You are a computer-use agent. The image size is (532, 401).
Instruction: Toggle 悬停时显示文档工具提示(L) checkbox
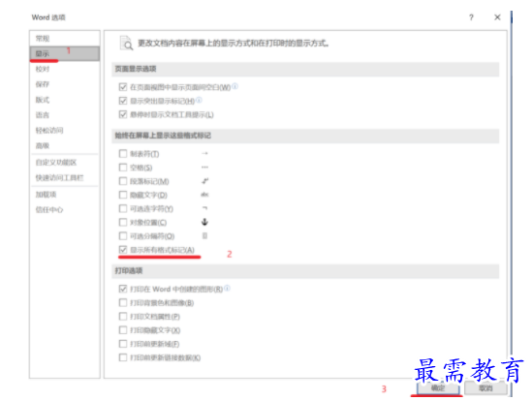123,114
